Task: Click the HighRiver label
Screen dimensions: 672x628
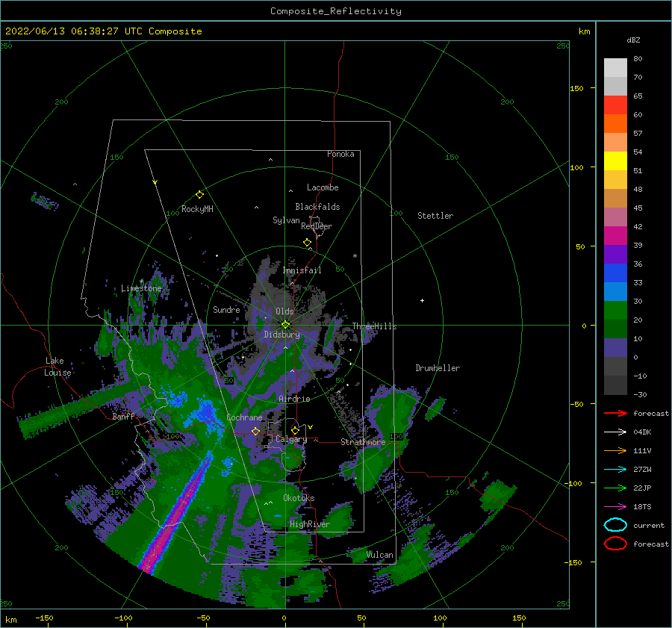Action: (310, 524)
